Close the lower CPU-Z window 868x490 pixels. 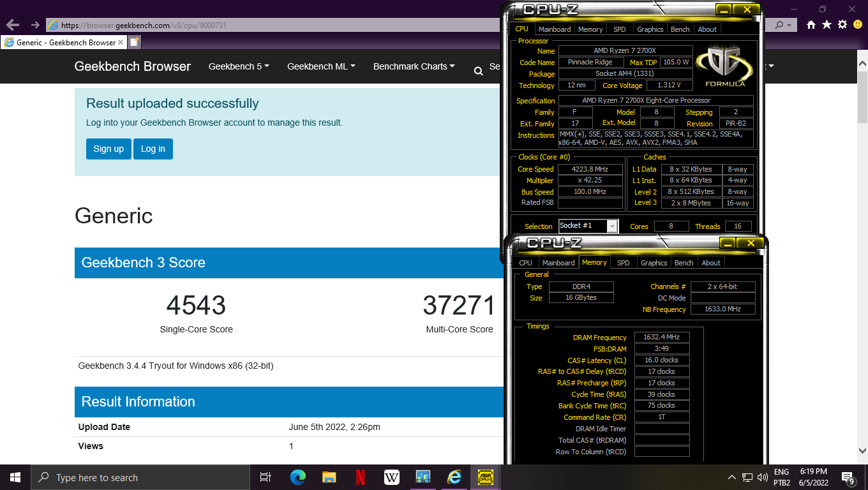pos(751,243)
